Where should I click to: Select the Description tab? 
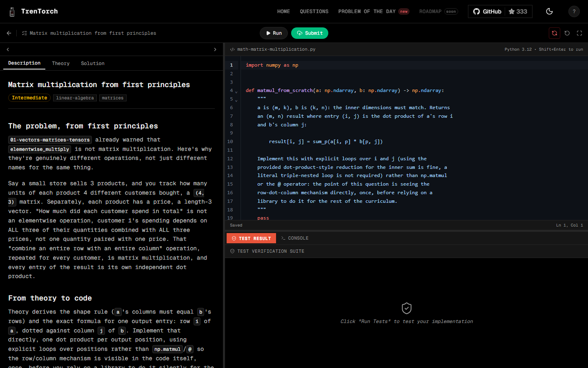(x=24, y=63)
